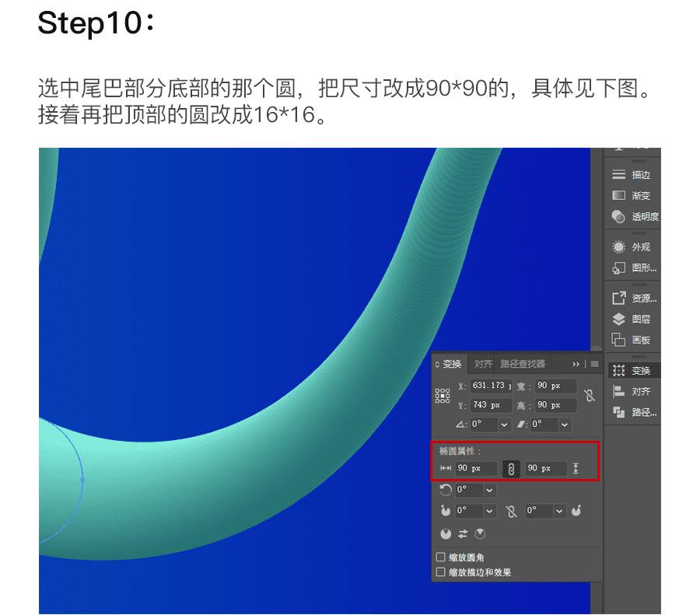Open the rotate angle dropdown
Image resolution: width=700 pixels, height=615 pixels.
[x=504, y=425]
